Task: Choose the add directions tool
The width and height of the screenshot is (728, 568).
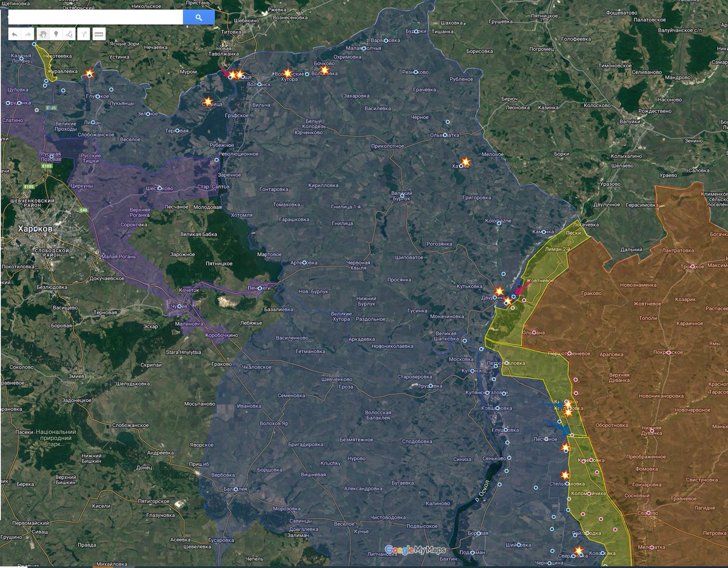Action: [x=84, y=34]
